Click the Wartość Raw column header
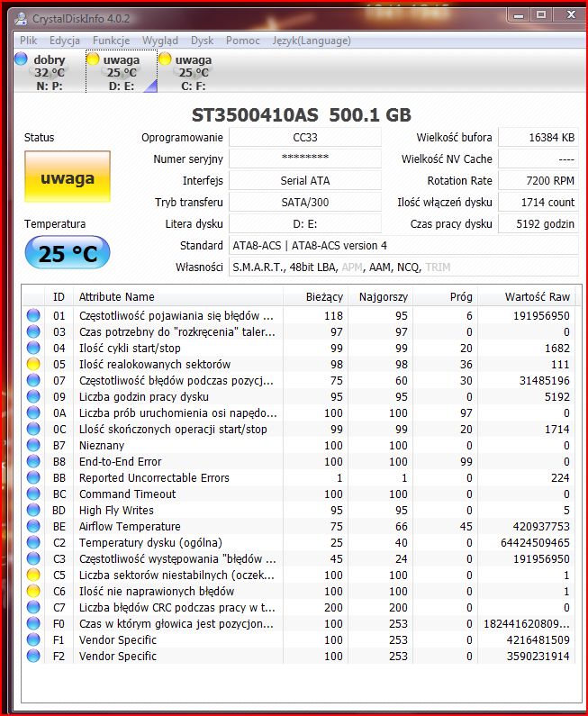 point(527,297)
